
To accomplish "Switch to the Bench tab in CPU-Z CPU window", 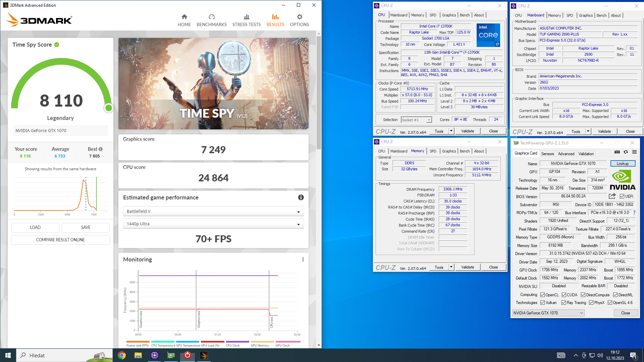I will pyautogui.click(x=465, y=15).
